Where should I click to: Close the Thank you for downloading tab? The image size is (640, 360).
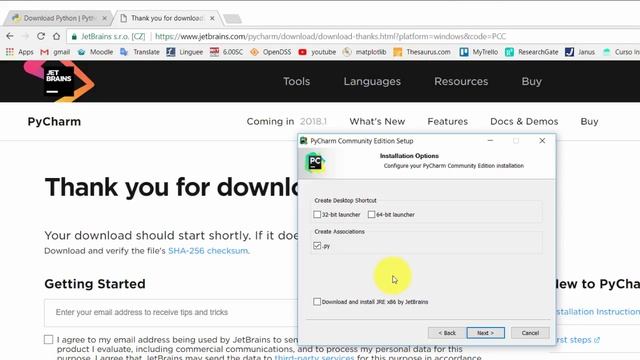[212, 18]
